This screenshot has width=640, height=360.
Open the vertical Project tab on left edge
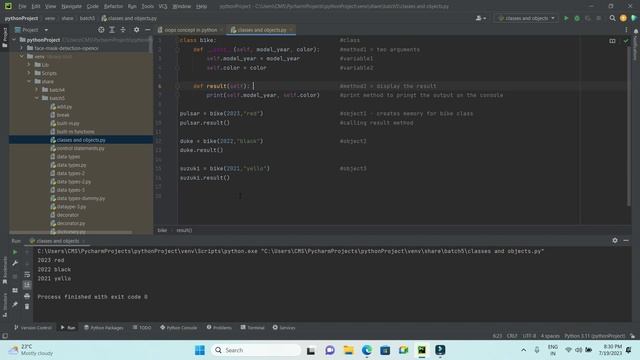[4, 38]
